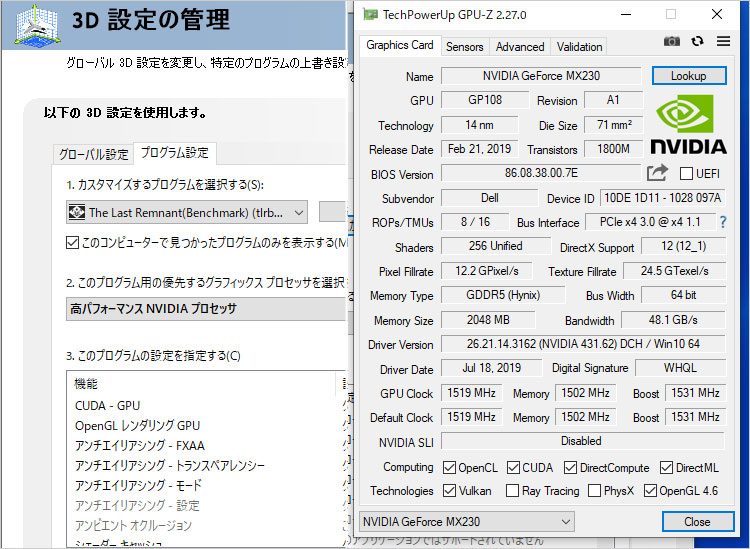This screenshot has height=549, width=750.
Task: Click the Memory Type value GDDR5 (Hynix)
Action: (503, 295)
